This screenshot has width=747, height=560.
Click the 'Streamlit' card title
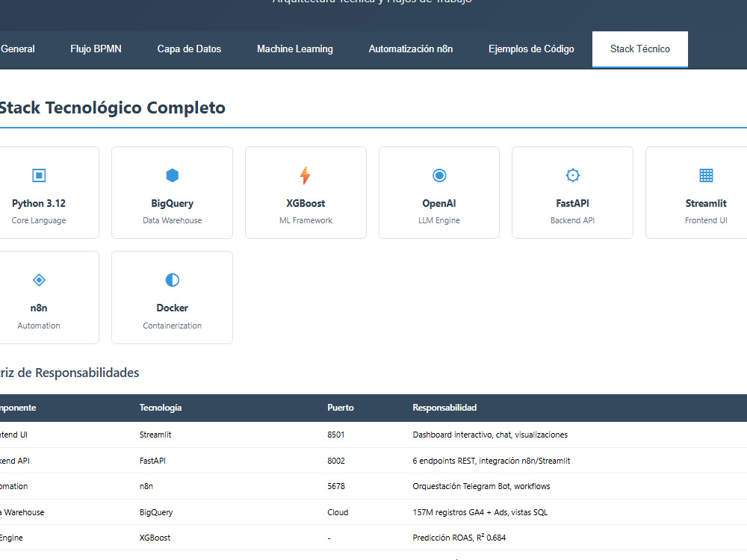(706, 203)
